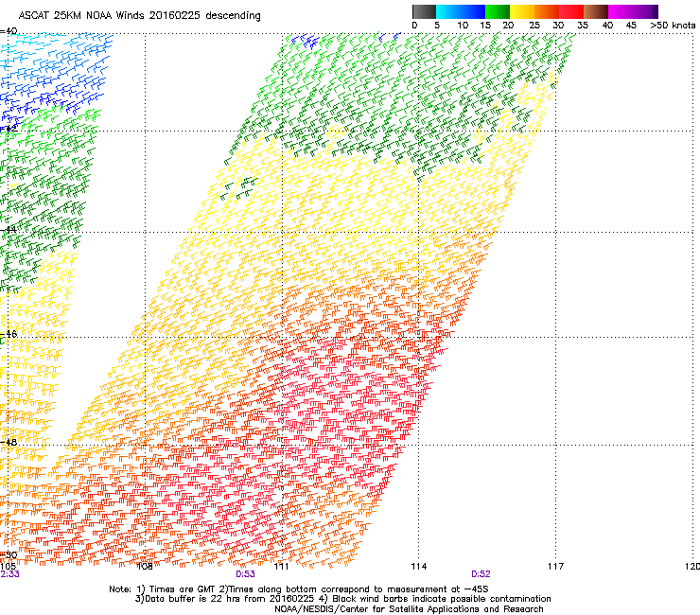
Task: Click the '>50 knots' legend label
Action: 673,26
